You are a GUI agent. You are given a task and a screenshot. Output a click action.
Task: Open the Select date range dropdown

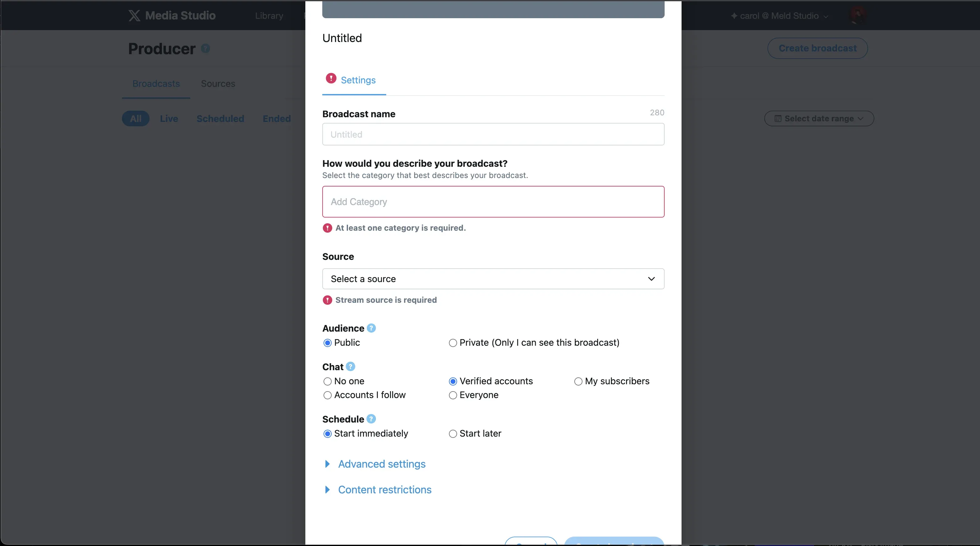click(x=819, y=118)
